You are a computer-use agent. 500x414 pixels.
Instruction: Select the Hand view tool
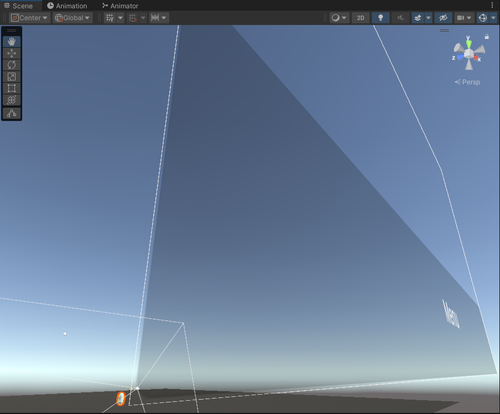click(x=12, y=42)
